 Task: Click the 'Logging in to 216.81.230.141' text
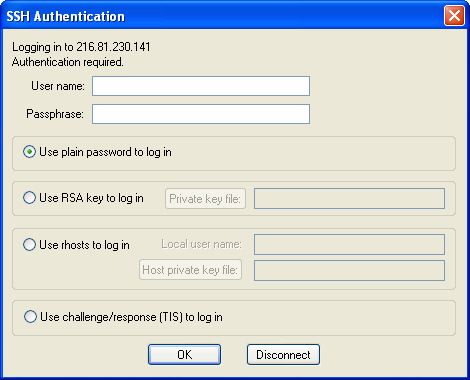point(81,47)
